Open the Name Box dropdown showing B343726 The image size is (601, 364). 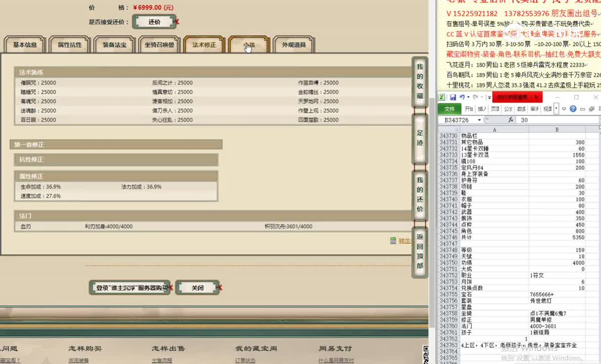[x=480, y=120]
